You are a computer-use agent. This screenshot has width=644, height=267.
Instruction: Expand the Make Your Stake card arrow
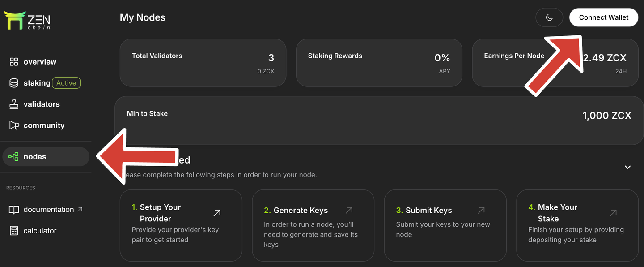coord(613,213)
